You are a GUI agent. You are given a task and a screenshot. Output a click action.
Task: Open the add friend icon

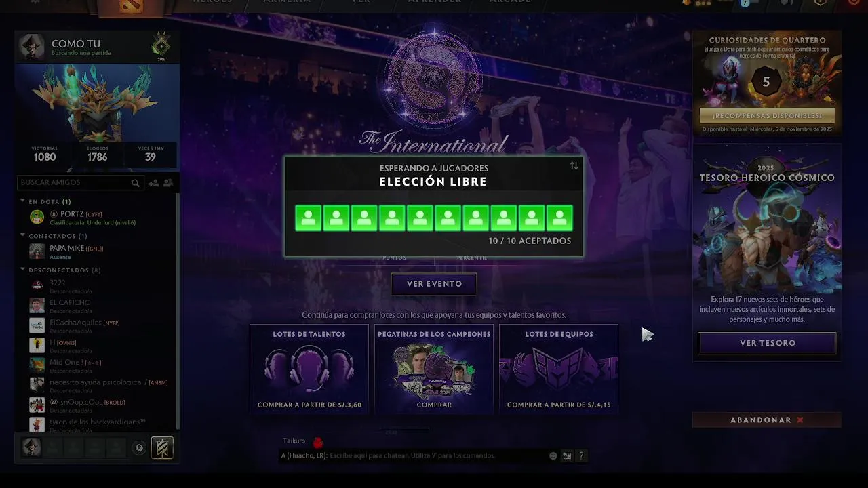153,183
